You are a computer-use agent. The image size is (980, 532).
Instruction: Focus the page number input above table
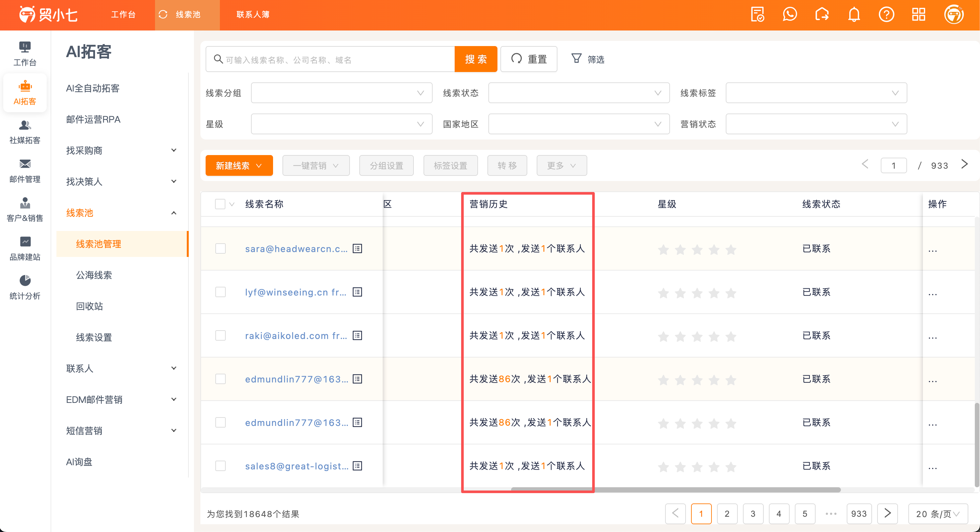click(x=894, y=165)
